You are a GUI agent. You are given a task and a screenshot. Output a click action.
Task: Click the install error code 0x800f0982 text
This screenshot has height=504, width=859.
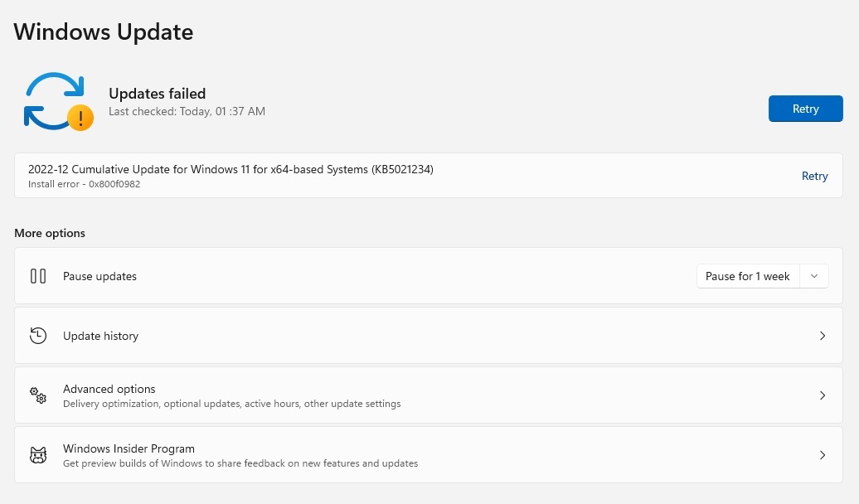click(84, 184)
